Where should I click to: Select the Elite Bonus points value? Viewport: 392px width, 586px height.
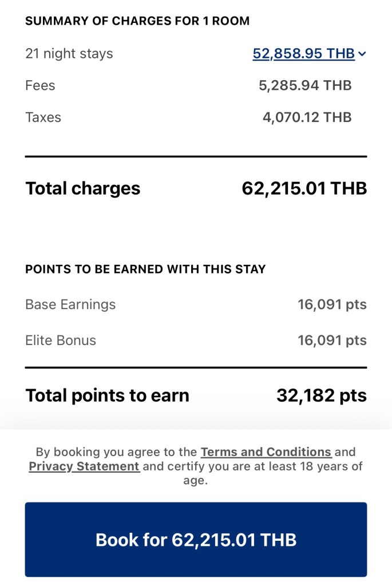(332, 340)
